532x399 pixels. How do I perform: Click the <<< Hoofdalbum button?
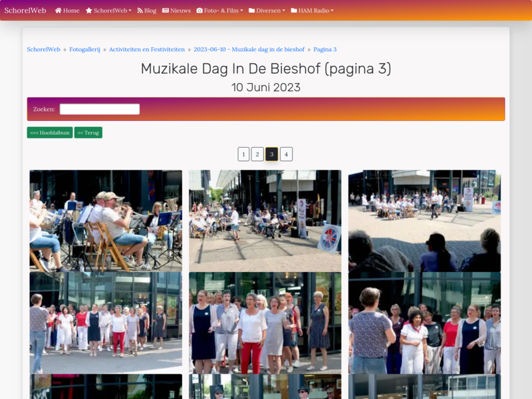coord(50,132)
